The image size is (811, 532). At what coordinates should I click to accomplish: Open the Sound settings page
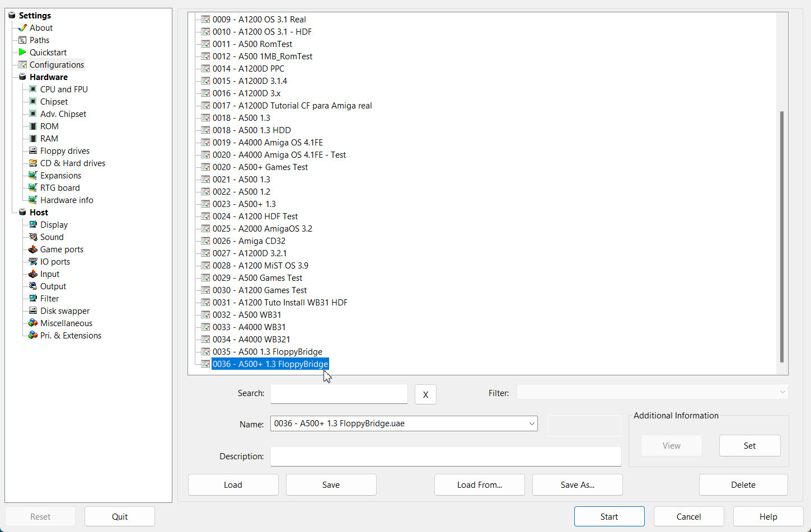(x=52, y=237)
